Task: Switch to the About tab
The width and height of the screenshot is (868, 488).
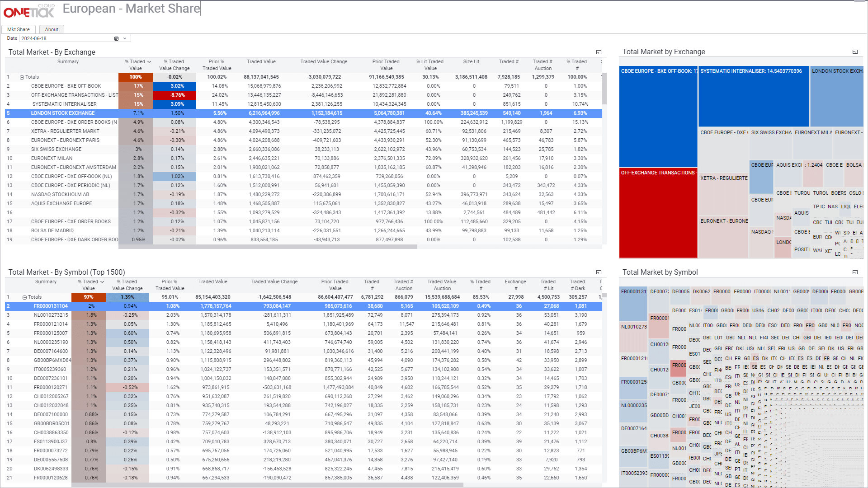Action: (x=52, y=29)
